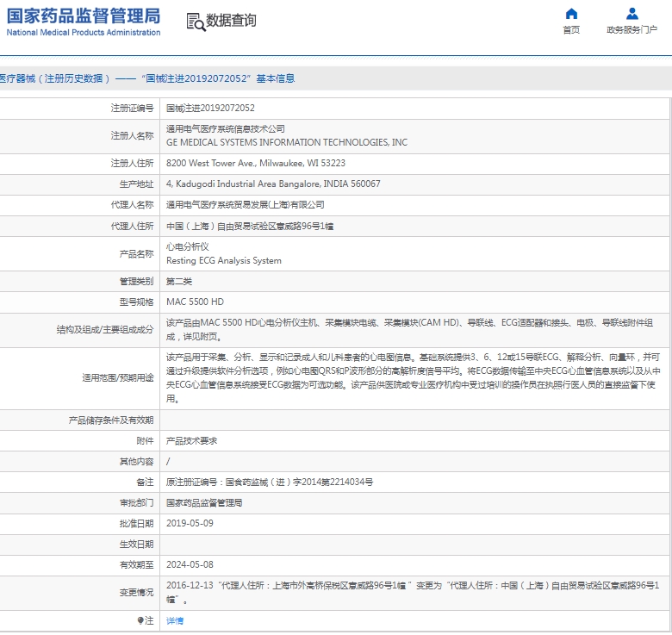672x635 pixels.
Task: Click the 注册人名称 label
Action: point(132,136)
